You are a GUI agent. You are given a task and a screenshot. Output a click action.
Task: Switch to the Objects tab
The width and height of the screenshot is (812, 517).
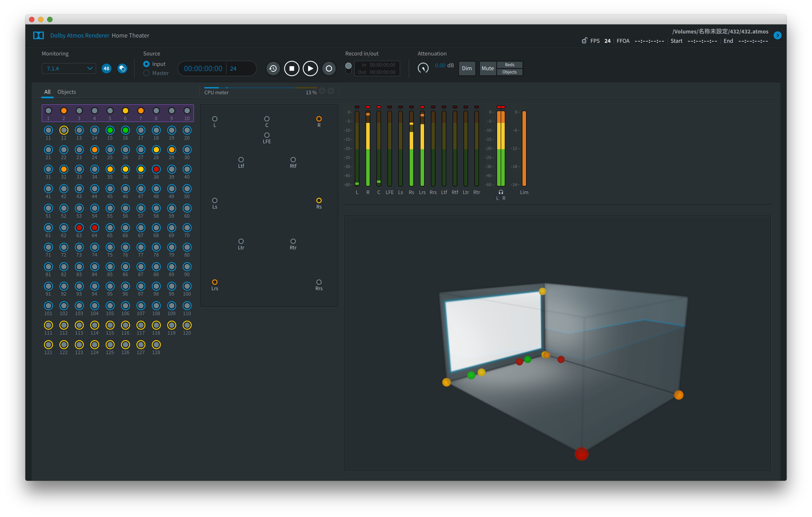67,92
